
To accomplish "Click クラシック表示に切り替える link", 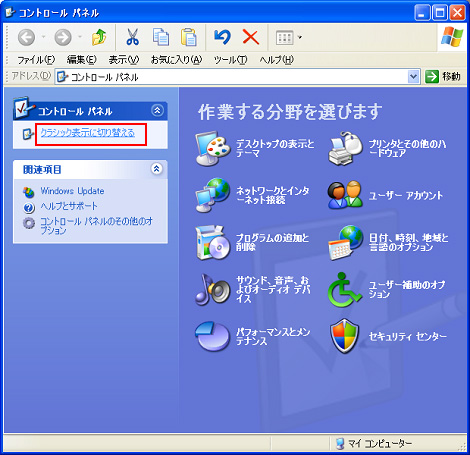I will click(x=87, y=133).
